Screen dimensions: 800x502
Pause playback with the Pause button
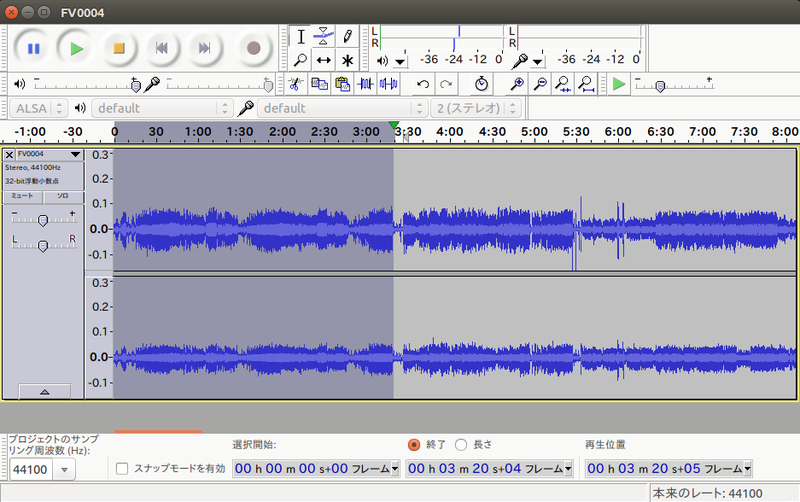point(34,48)
